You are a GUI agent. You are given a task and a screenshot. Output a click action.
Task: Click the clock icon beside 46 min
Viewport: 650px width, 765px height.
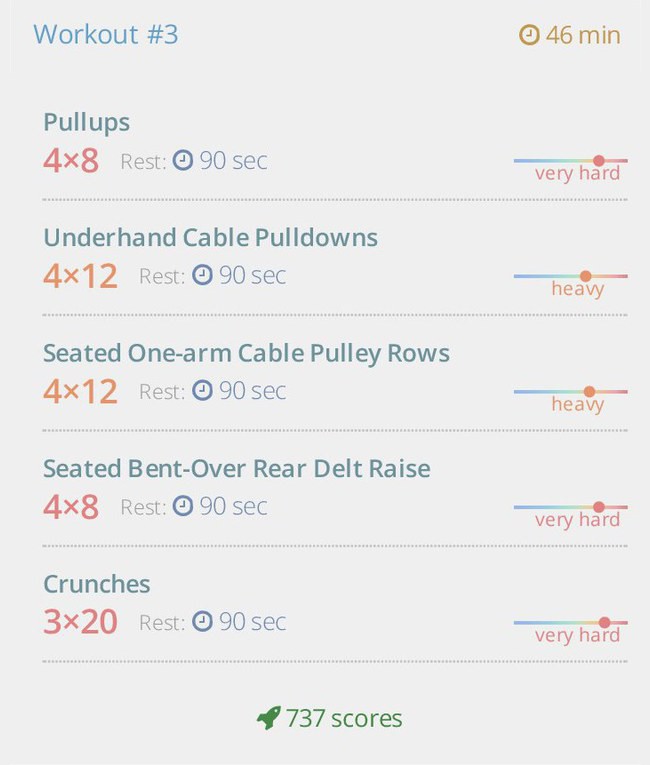[529, 35]
